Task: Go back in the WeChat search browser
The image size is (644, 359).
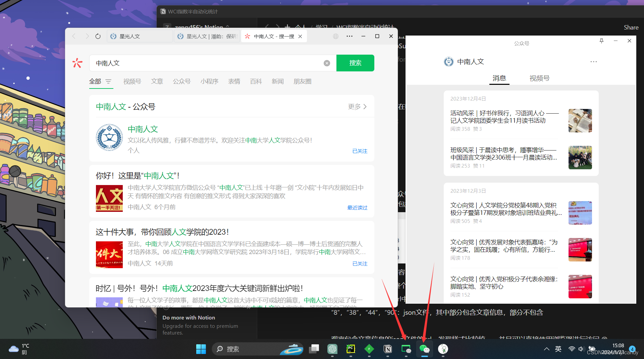Action: click(x=74, y=36)
